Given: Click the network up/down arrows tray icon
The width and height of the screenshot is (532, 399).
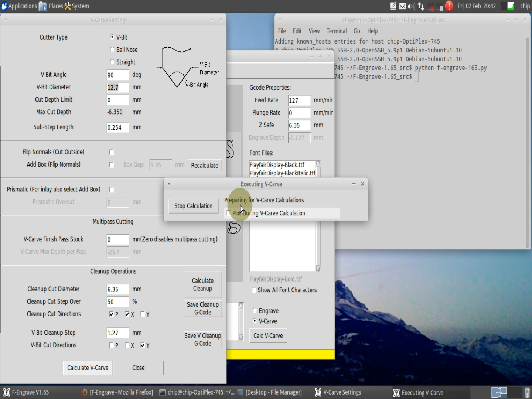Looking at the screenshot, I should (421, 6).
